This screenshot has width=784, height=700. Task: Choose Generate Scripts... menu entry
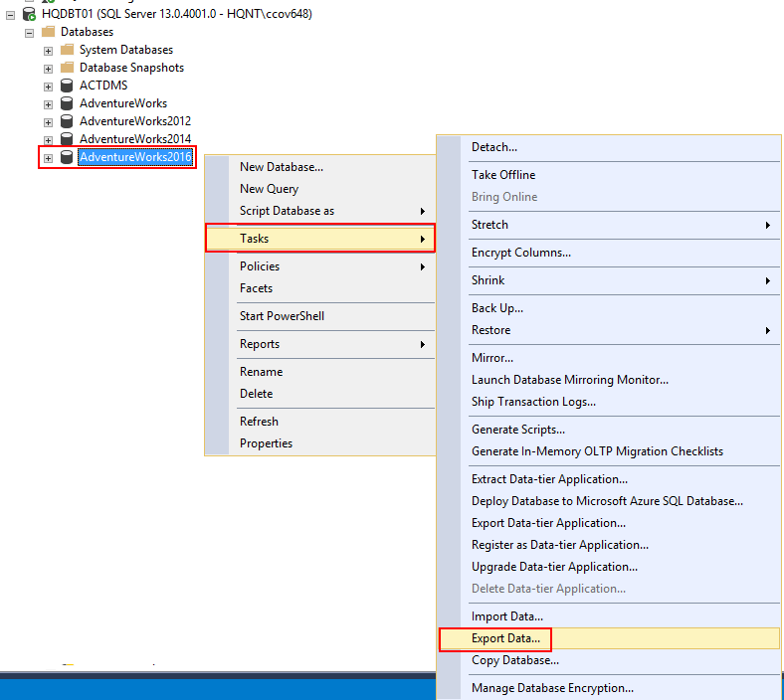point(609,430)
